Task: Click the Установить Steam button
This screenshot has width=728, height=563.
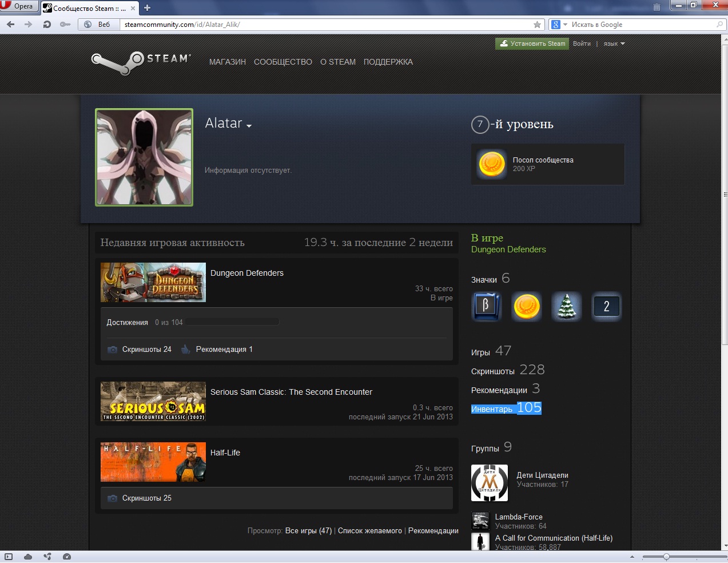Action: pyautogui.click(x=532, y=43)
